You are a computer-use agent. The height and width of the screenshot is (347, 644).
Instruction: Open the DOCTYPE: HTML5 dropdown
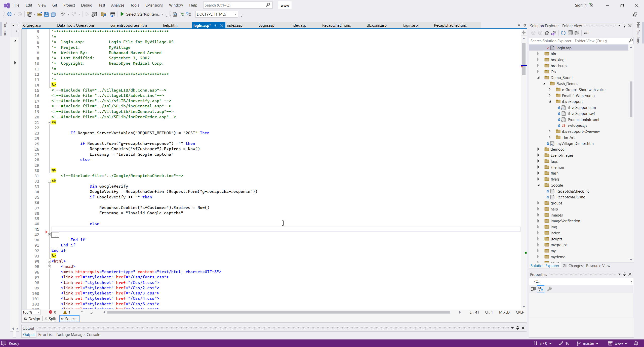pos(235,14)
